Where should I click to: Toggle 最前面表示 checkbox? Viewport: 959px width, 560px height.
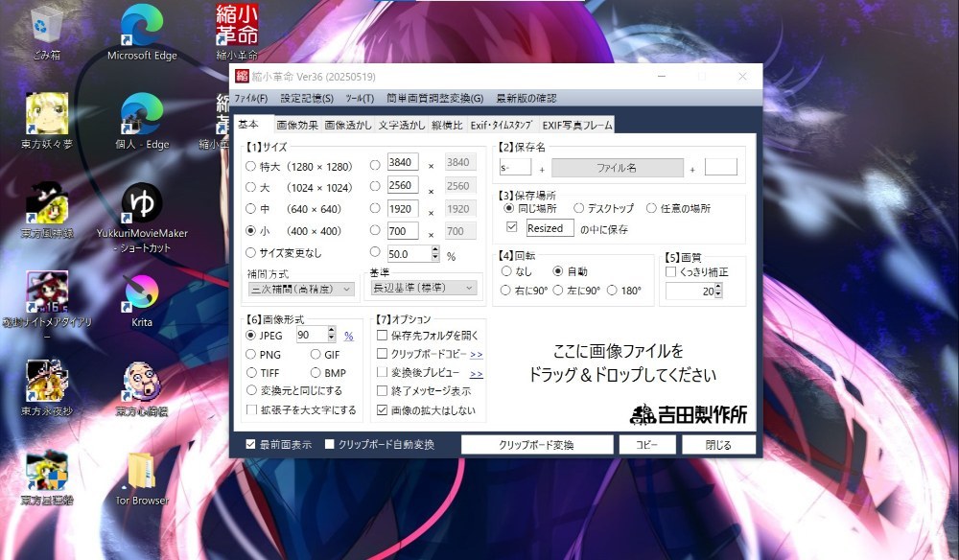pos(250,445)
